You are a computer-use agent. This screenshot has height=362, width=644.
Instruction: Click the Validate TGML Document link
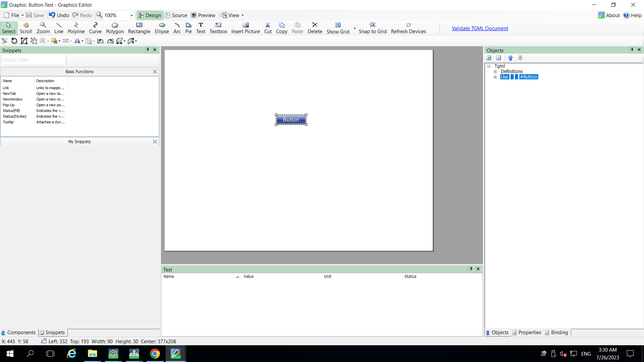(480, 28)
